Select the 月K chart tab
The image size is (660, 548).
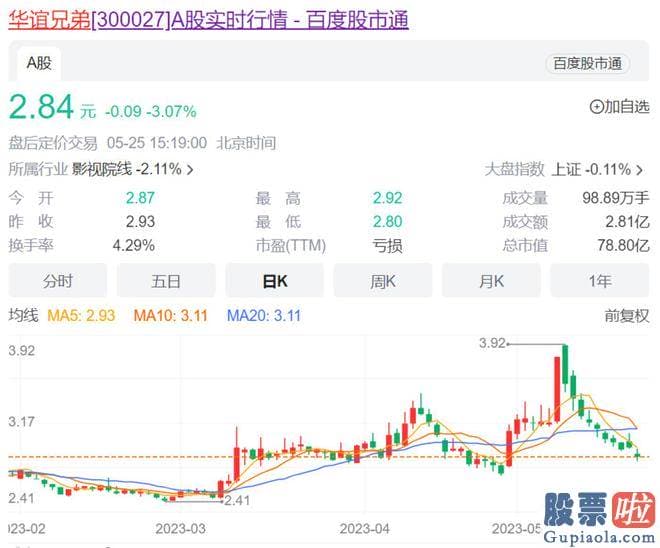click(x=491, y=281)
